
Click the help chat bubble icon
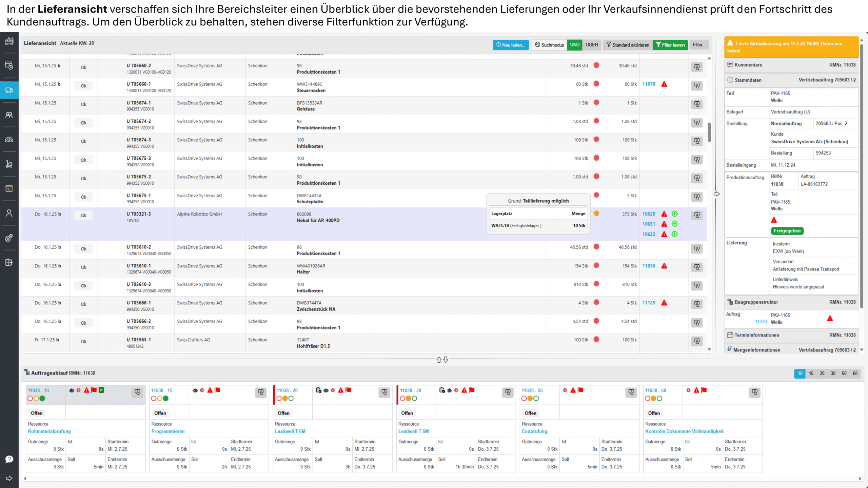[x=9, y=459]
